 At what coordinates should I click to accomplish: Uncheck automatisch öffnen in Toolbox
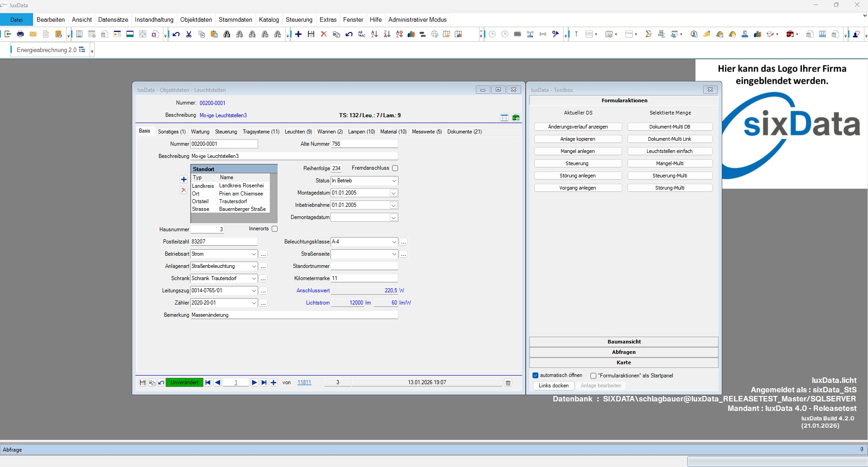(x=536, y=376)
